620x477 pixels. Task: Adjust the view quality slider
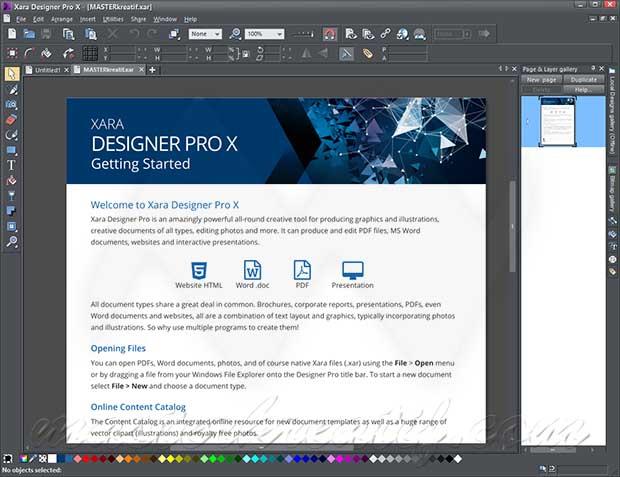click(x=303, y=34)
